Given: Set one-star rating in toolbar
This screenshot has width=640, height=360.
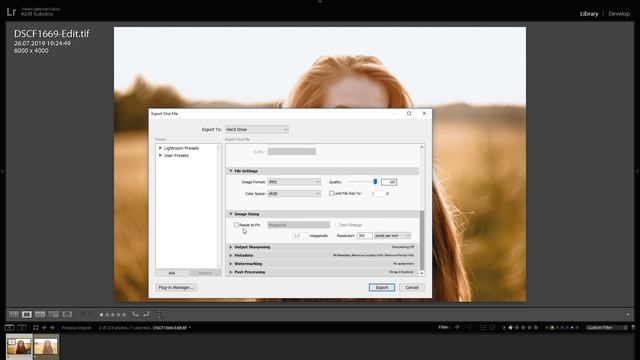Looking at the screenshot, I should tap(102, 315).
